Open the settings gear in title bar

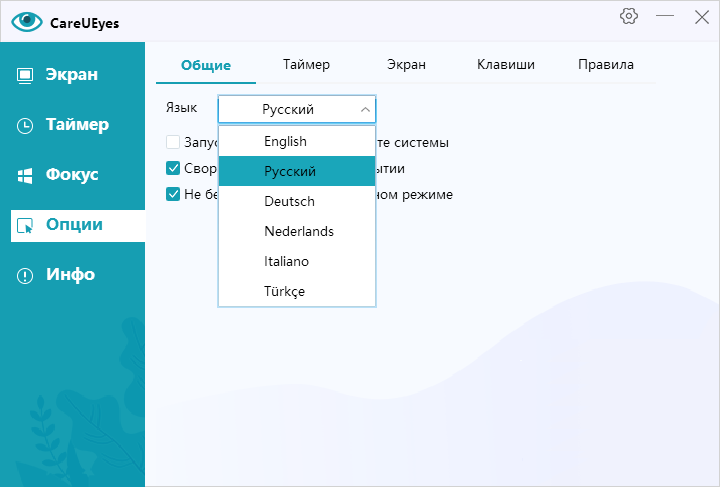629,16
